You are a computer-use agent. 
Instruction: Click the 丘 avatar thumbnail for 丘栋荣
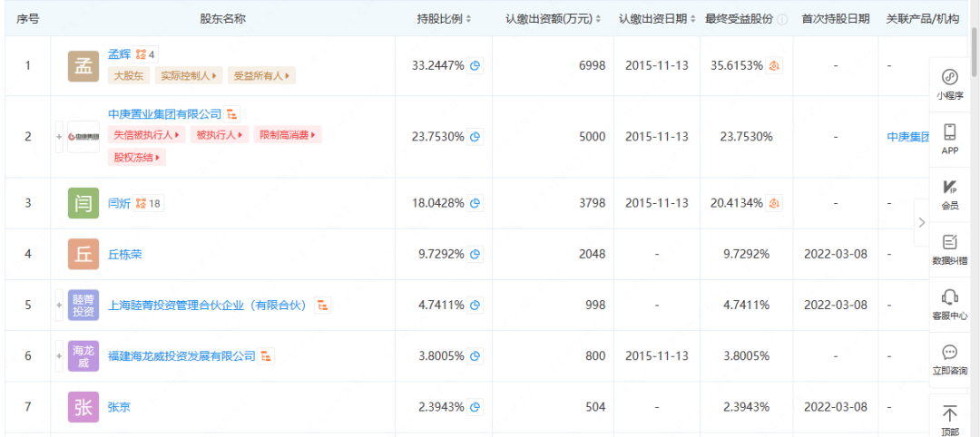pos(83,254)
